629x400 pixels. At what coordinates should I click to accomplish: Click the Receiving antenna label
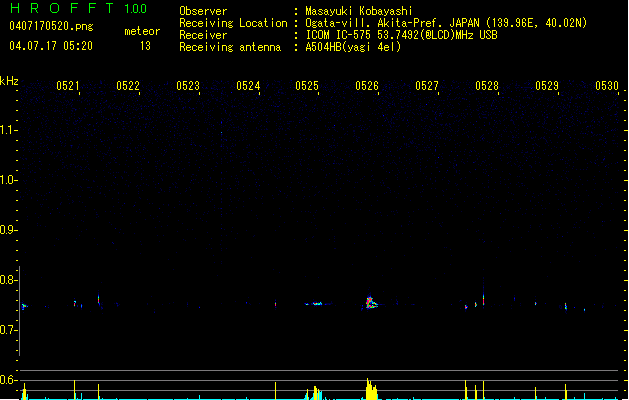coord(230,47)
